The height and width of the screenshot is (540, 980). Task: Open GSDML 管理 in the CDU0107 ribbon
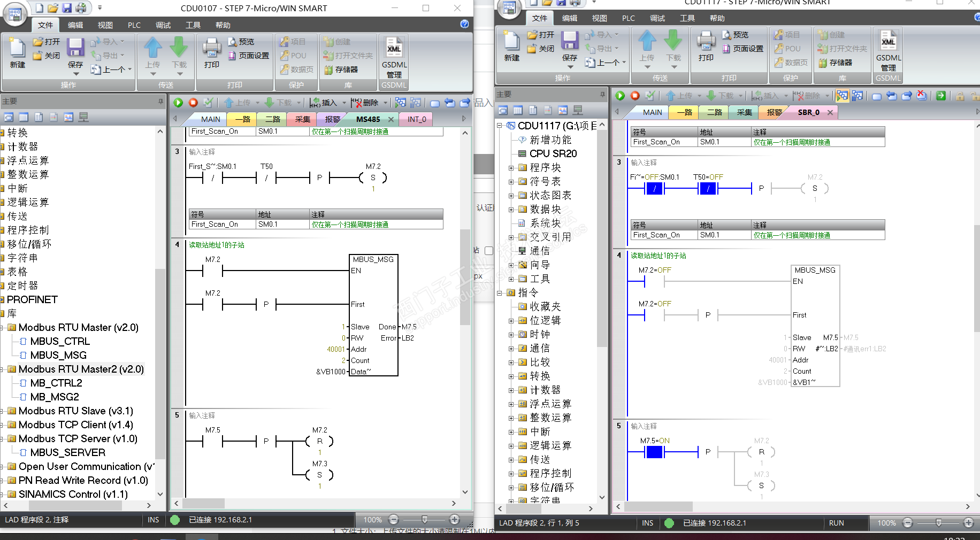coord(394,58)
